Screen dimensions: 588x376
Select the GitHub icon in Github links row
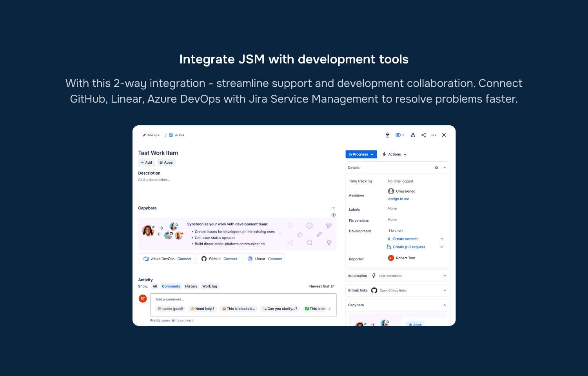tap(374, 290)
